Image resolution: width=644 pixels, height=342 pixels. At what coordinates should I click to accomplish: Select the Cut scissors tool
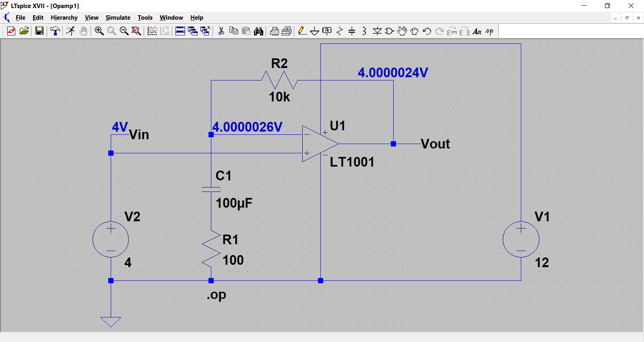[x=221, y=31]
